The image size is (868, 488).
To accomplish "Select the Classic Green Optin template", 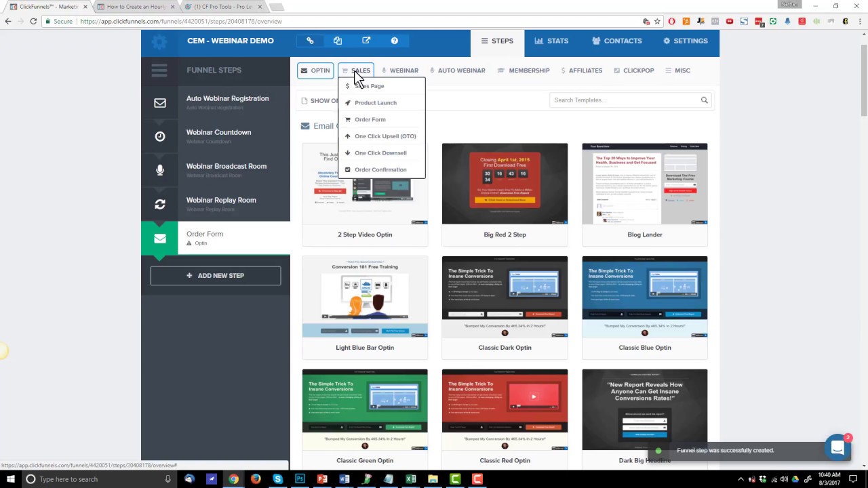I will point(365,419).
